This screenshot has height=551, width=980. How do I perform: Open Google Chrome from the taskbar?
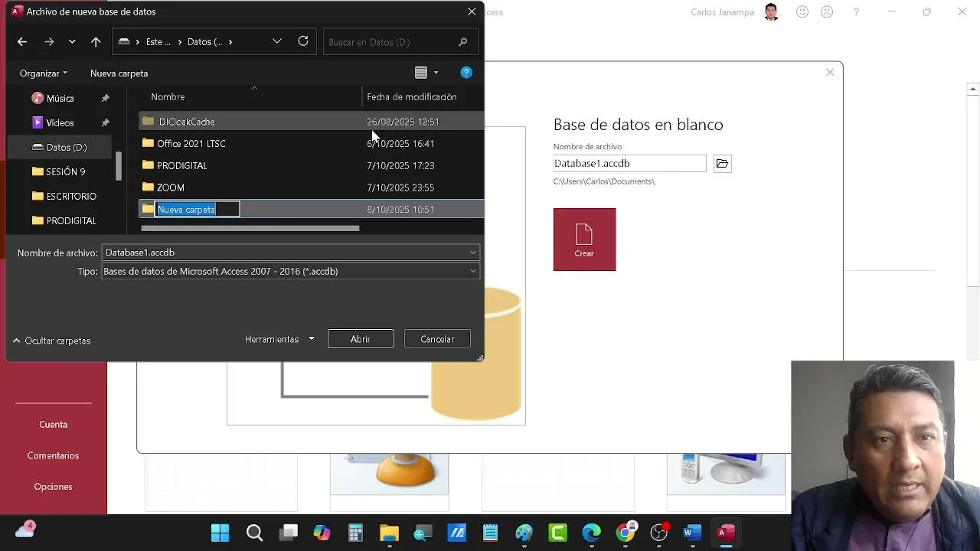(x=626, y=533)
